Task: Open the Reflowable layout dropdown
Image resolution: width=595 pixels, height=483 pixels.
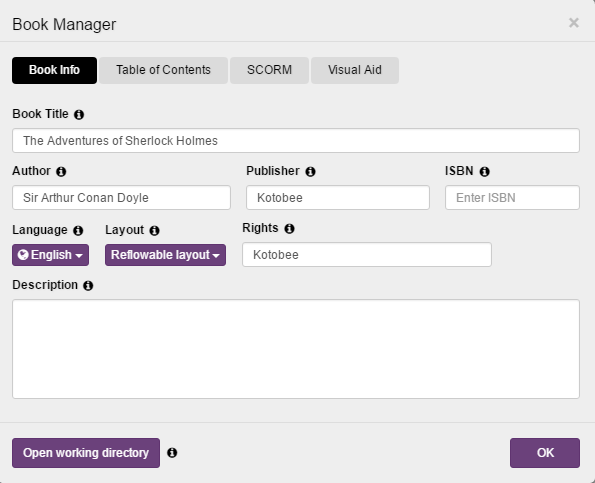Action: point(165,255)
